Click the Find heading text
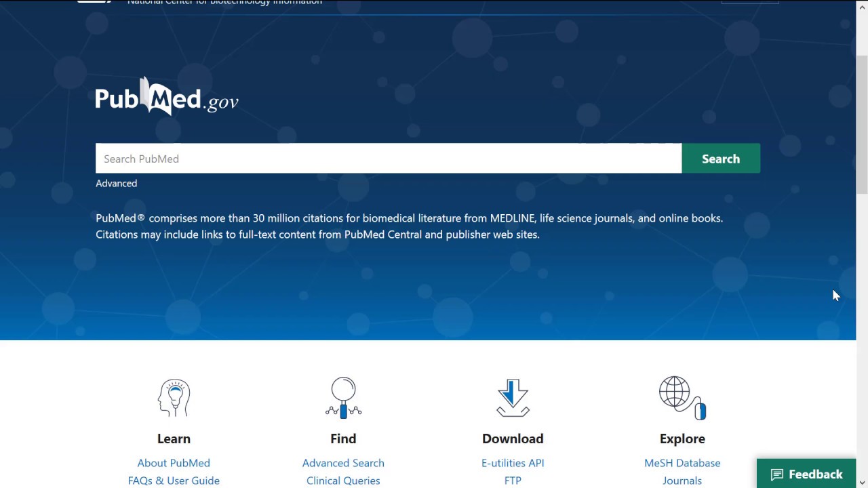 343,439
